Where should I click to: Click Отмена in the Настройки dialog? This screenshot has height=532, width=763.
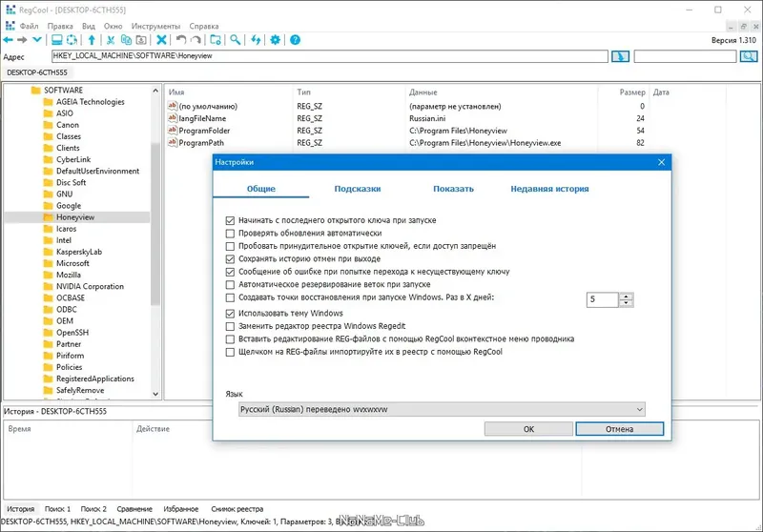(619, 429)
